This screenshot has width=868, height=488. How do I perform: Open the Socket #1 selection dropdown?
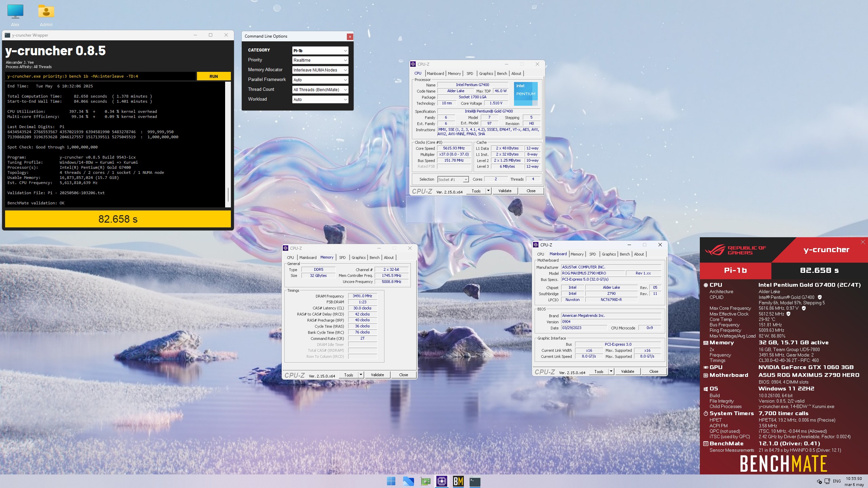[x=453, y=179]
